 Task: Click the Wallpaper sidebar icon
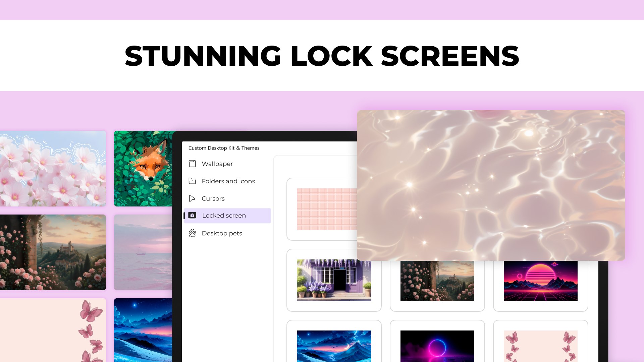(192, 164)
